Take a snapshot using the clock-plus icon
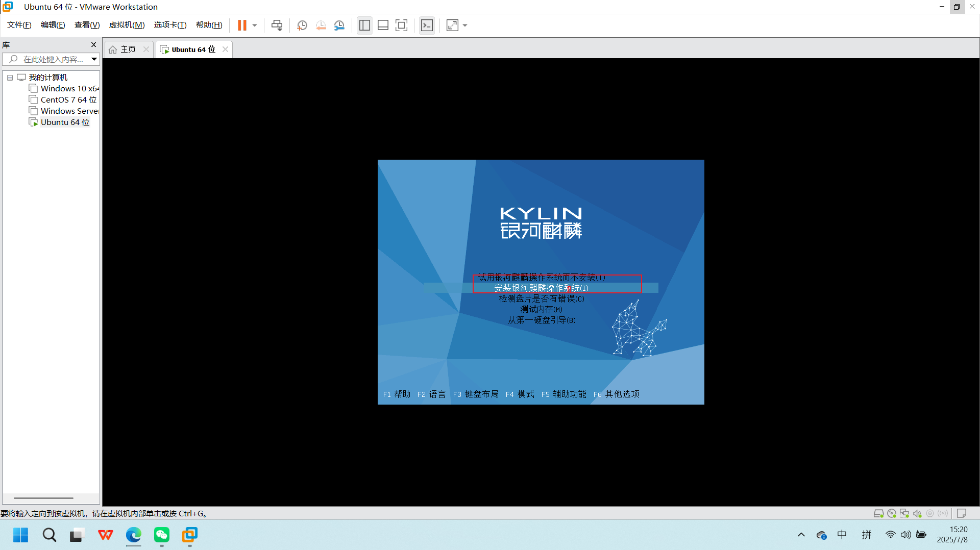Viewport: 980px width, 550px height. click(x=302, y=25)
